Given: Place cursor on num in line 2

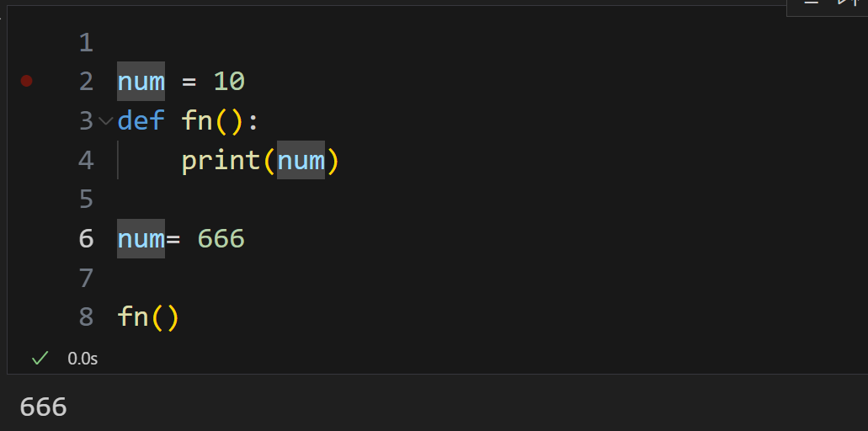Looking at the screenshot, I should point(141,82).
